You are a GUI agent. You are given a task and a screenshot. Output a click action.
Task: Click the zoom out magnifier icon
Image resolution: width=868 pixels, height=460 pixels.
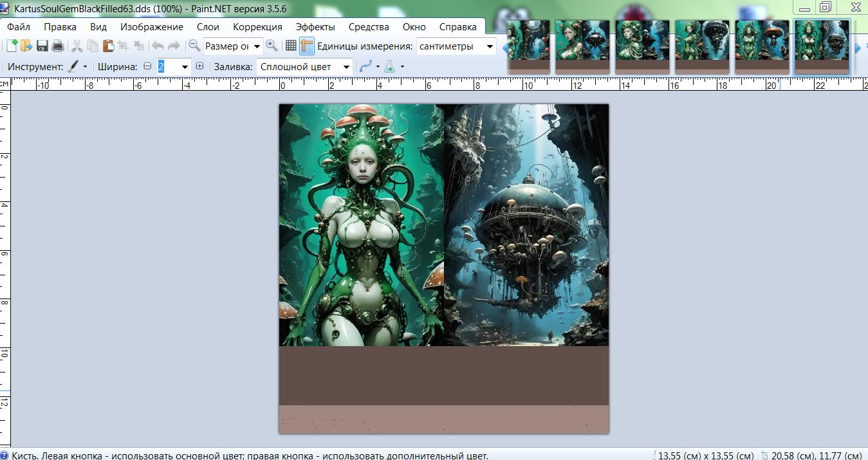tap(194, 46)
